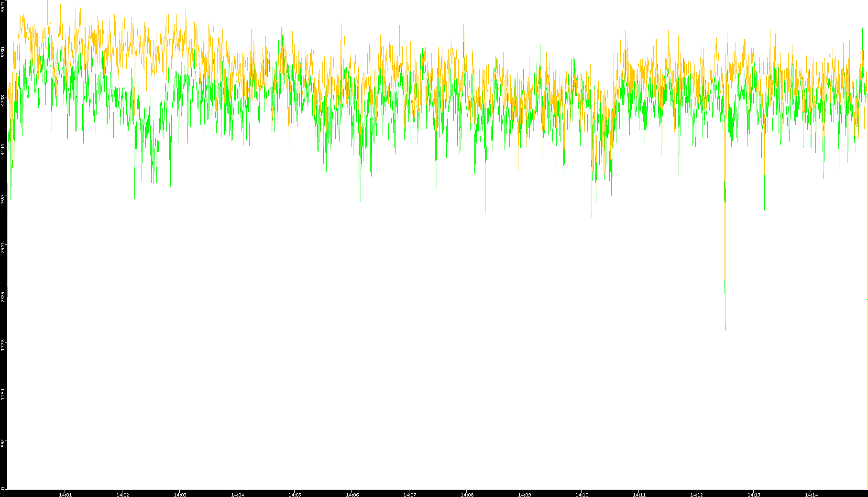Click the green dip tip just after 14:08
Viewport: 868px width, 497px height.
pos(485,211)
